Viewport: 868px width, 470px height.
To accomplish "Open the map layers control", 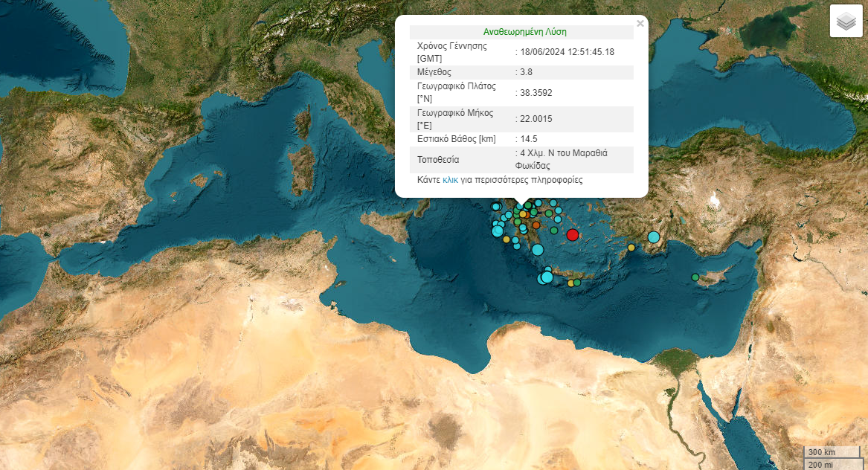I will pos(846,21).
